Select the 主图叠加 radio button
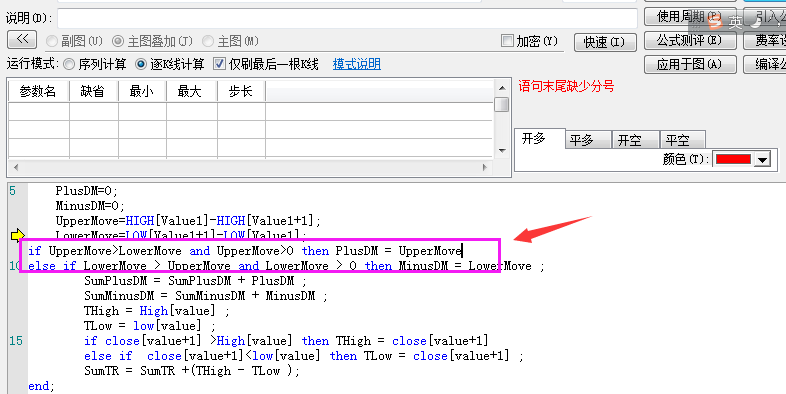 118,41
